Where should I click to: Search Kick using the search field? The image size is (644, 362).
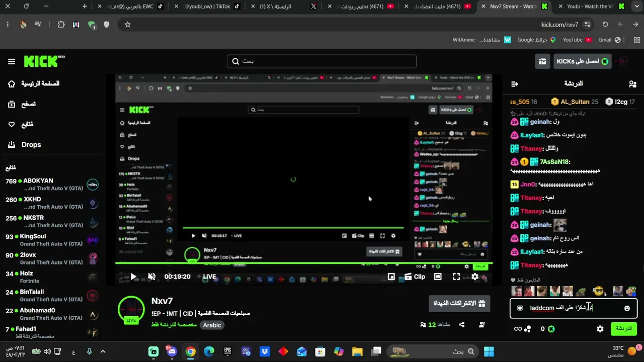(321, 61)
